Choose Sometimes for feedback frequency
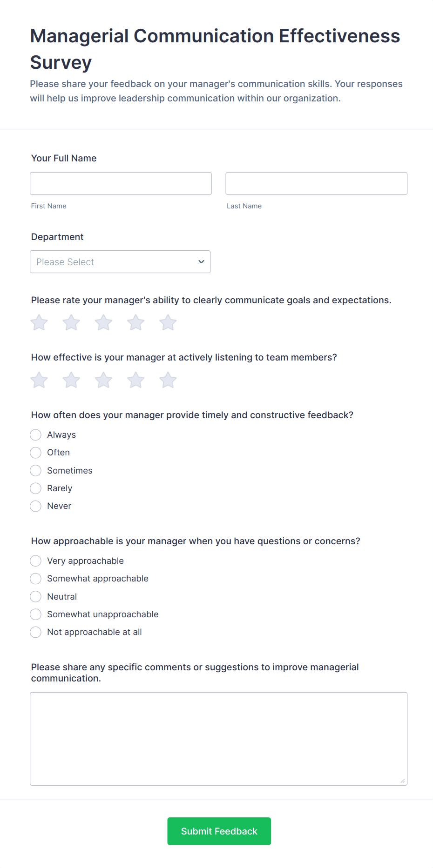 pos(35,470)
